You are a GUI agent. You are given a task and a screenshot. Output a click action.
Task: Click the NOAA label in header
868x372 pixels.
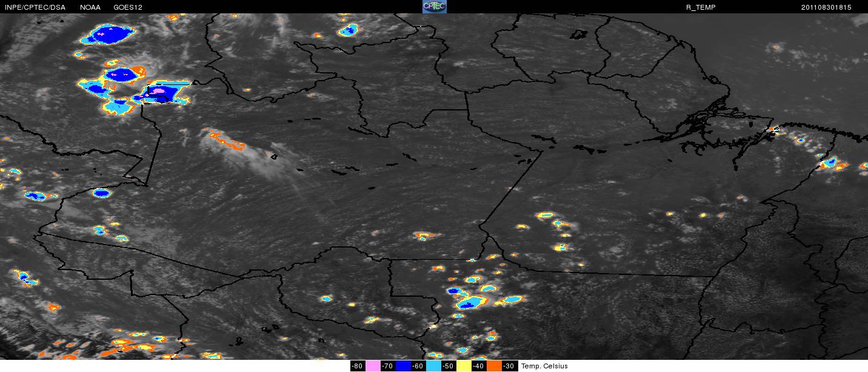tap(90, 7)
